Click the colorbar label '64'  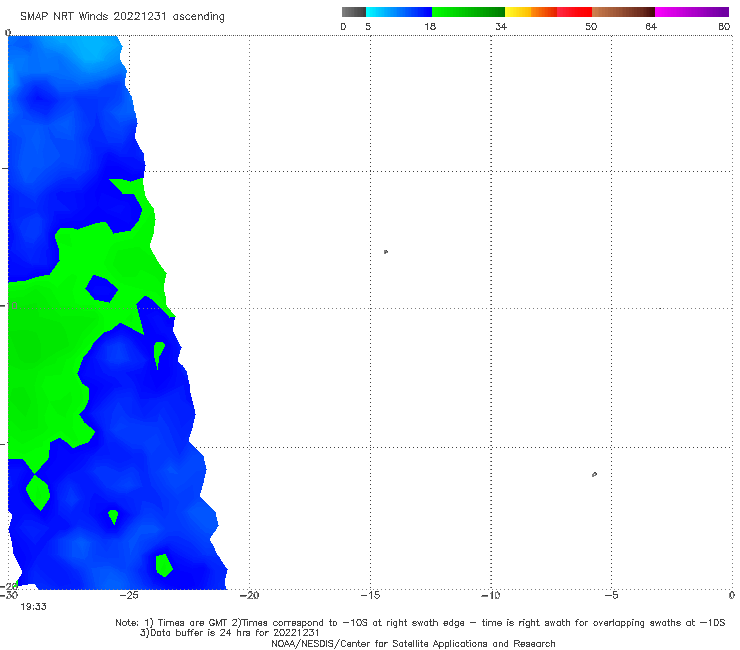tap(651, 26)
